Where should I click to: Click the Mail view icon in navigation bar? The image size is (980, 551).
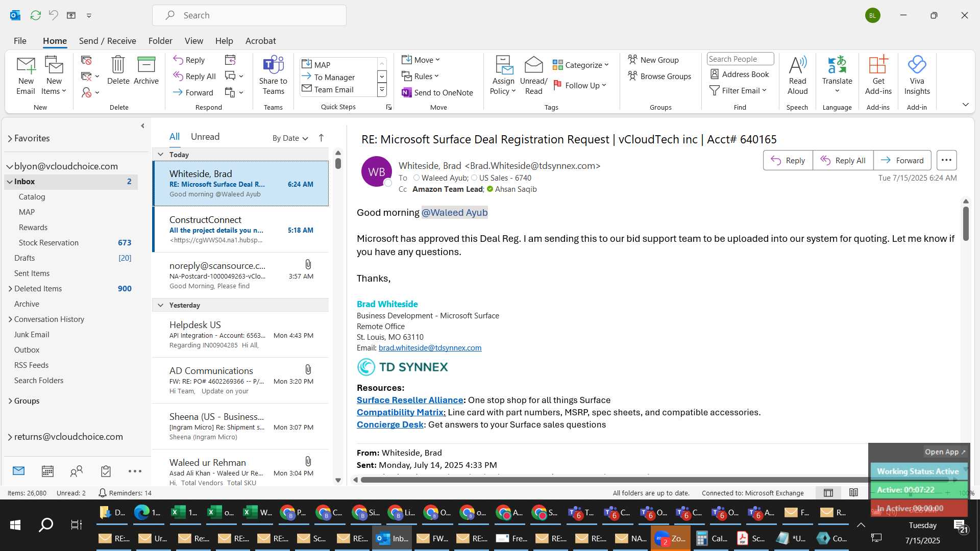coord(18,471)
